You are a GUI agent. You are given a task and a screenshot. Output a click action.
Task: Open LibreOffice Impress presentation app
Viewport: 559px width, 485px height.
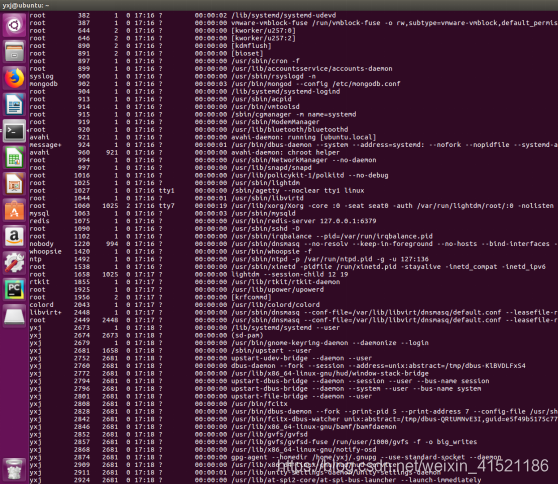tap(14, 184)
